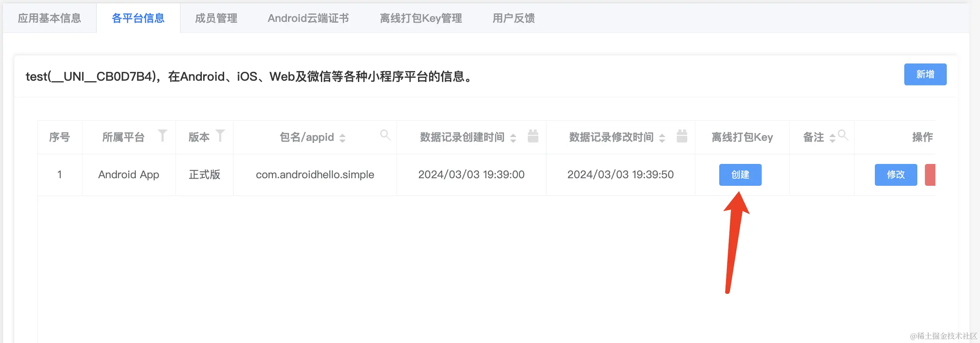The image size is (980, 343).
Task: Go to the 离线打包Key管理 tab
Action: coord(421,18)
